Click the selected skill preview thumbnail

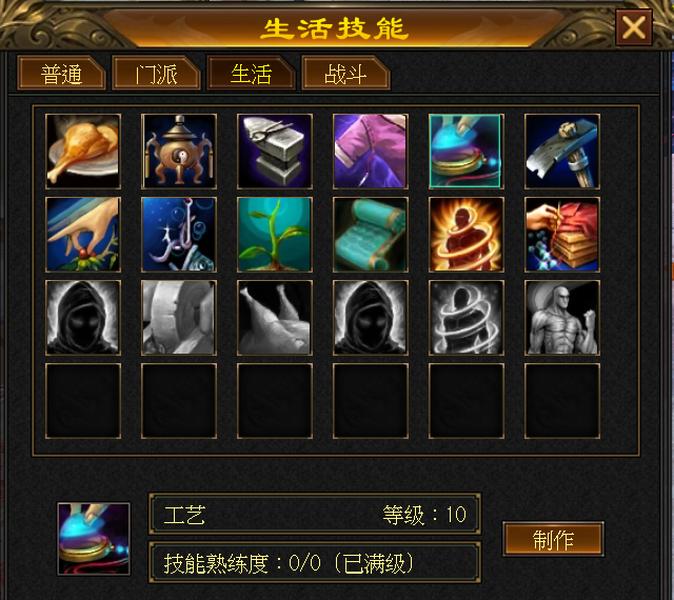[94, 539]
